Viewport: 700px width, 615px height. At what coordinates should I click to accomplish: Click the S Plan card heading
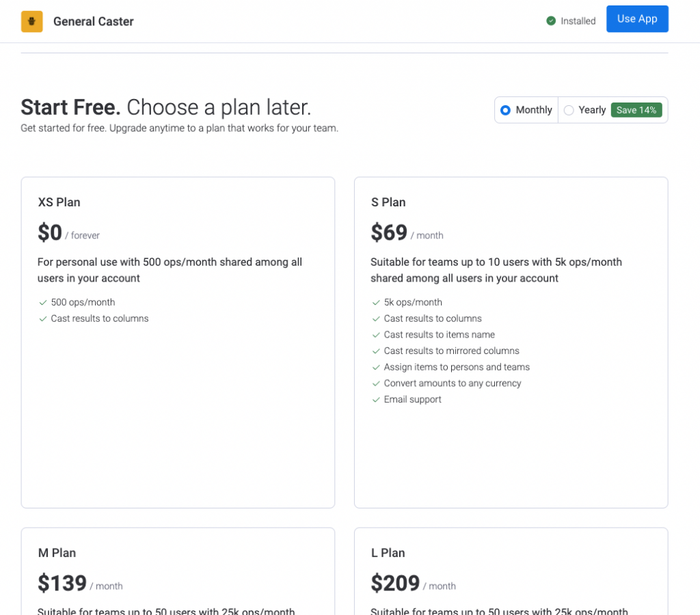coord(388,202)
